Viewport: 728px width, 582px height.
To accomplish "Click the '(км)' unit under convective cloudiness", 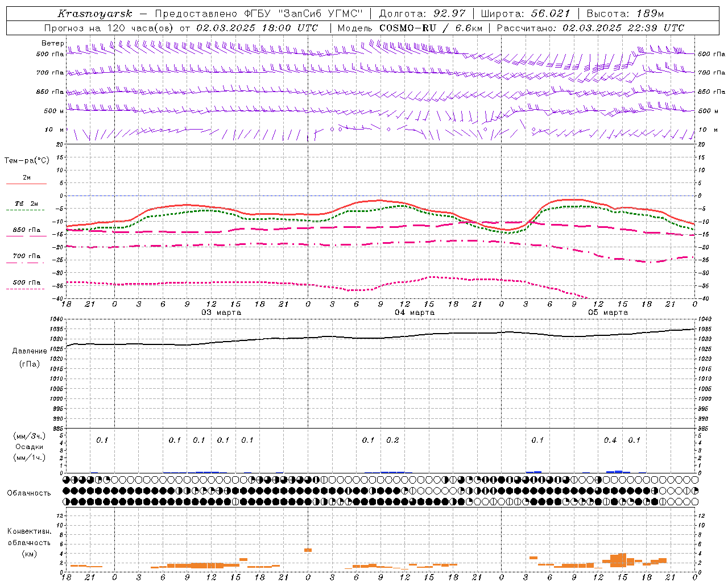I will (29, 554).
